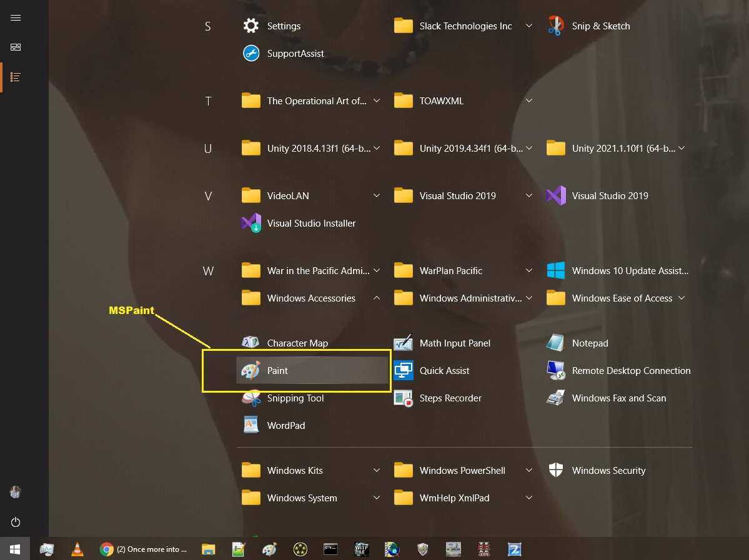Screen dimensions: 749x560
Task: Open the Z app icon in taskbar
Action: (x=515, y=549)
